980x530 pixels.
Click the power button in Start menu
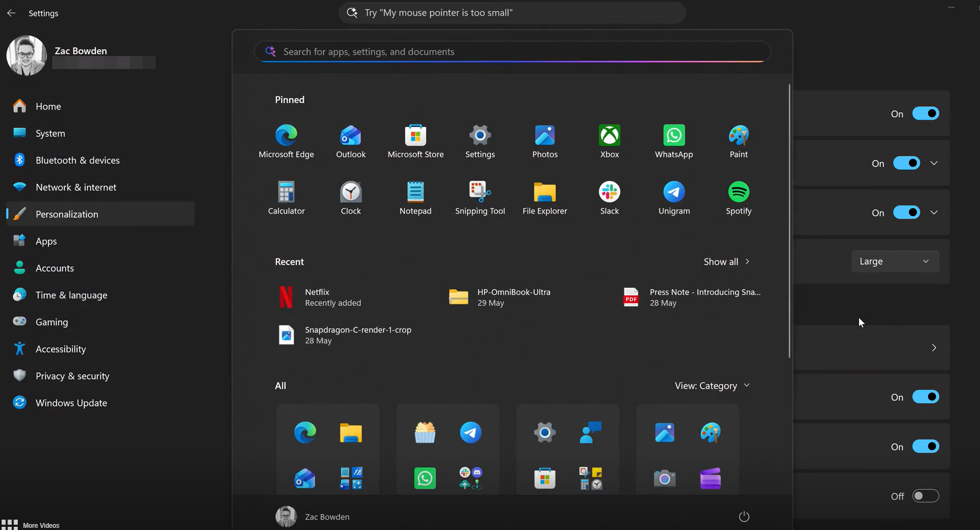743,517
